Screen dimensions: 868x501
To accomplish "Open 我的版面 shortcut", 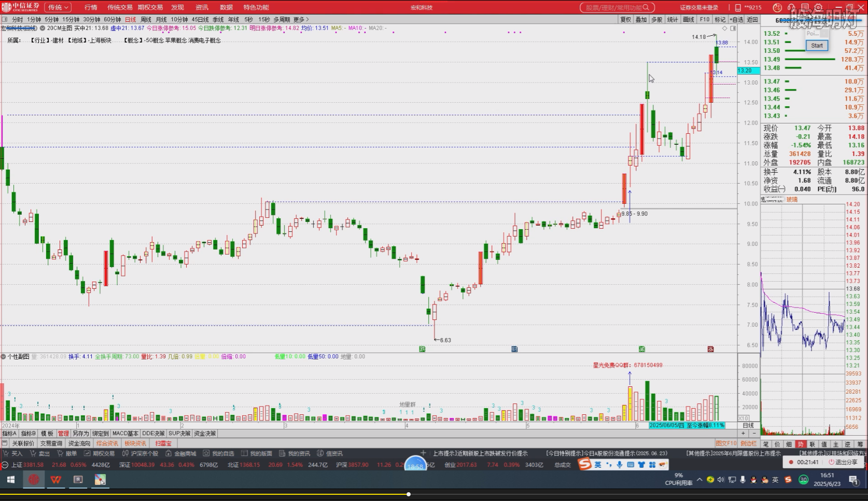I will pyautogui.click(x=256, y=454).
